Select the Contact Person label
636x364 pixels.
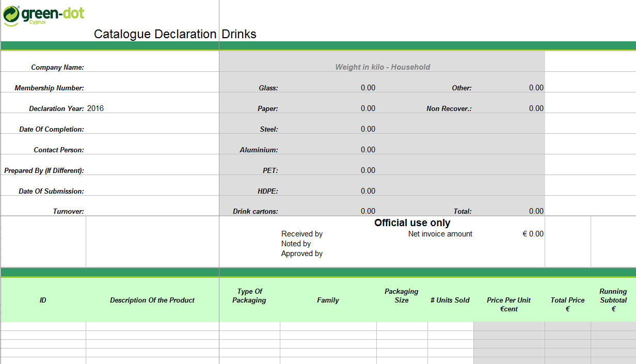(59, 150)
